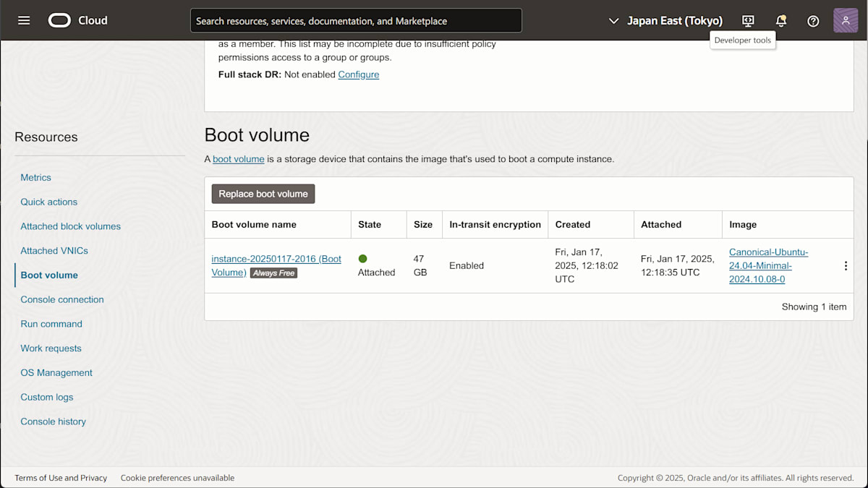The height and width of the screenshot is (488, 868).
Task: Open Run command resource
Action: pyautogui.click(x=51, y=324)
